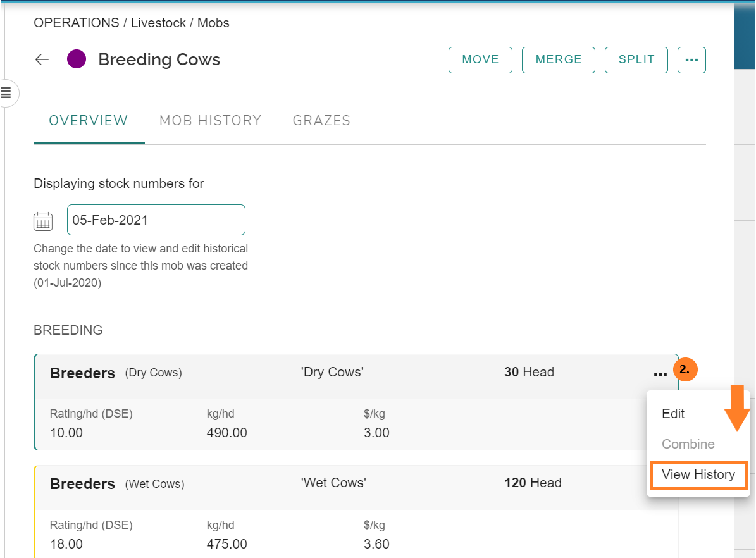Navigate to Livestock in the breadcrumb
Screen dimensions: 756x558
click(x=158, y=23)
